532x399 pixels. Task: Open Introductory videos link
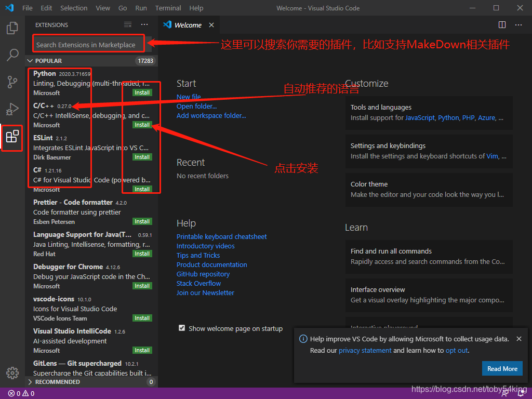206,246
